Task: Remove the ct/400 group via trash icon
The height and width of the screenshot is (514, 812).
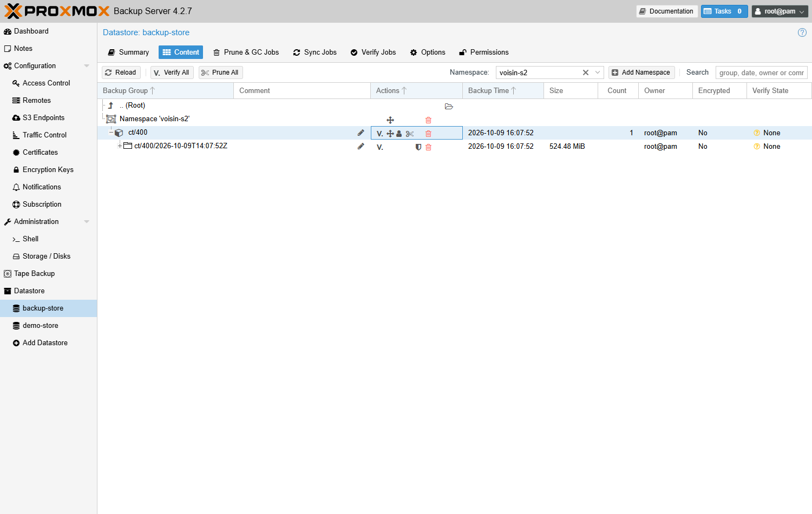Action: [x=428, y=134]
